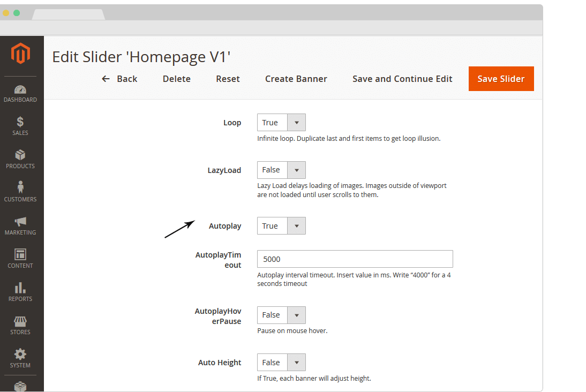This screenshot has width=586, height=392.
Task: Open the Content layout icon
Action: click(20, 254)
